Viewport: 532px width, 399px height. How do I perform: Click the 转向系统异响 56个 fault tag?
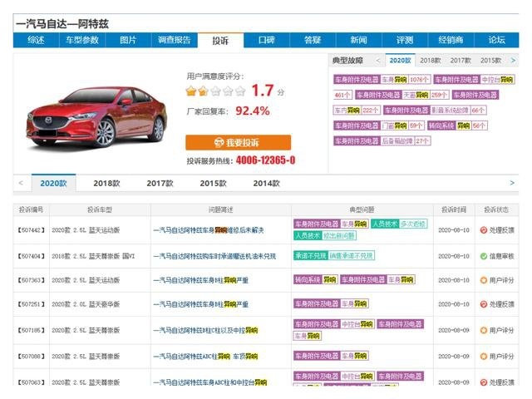457,126
